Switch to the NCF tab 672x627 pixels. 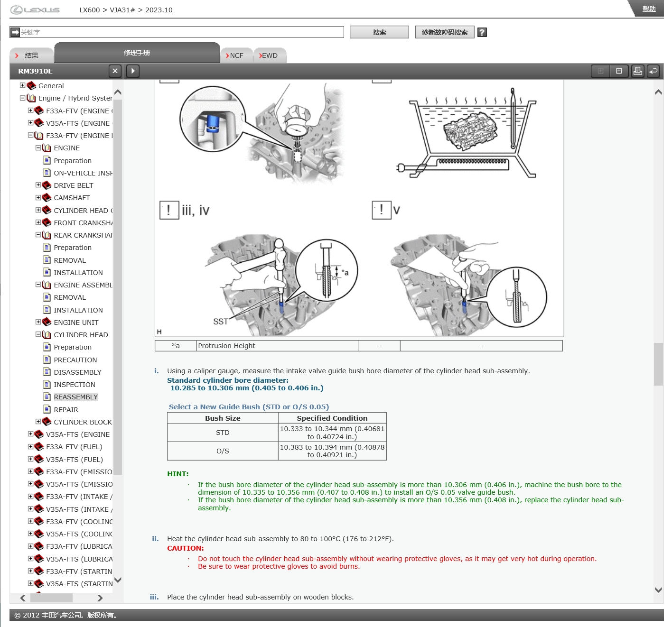point(235,55)
